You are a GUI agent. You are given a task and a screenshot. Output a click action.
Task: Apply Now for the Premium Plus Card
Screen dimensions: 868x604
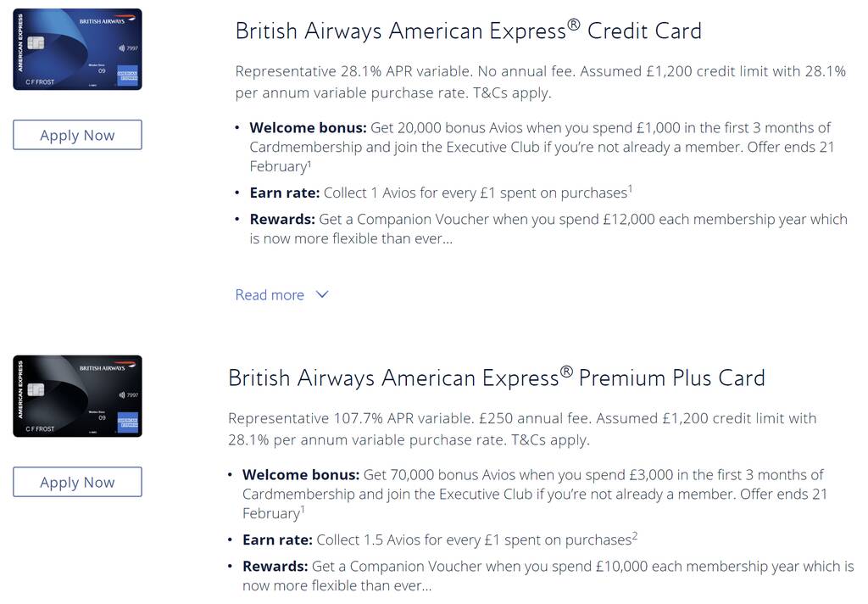(77, 482)
